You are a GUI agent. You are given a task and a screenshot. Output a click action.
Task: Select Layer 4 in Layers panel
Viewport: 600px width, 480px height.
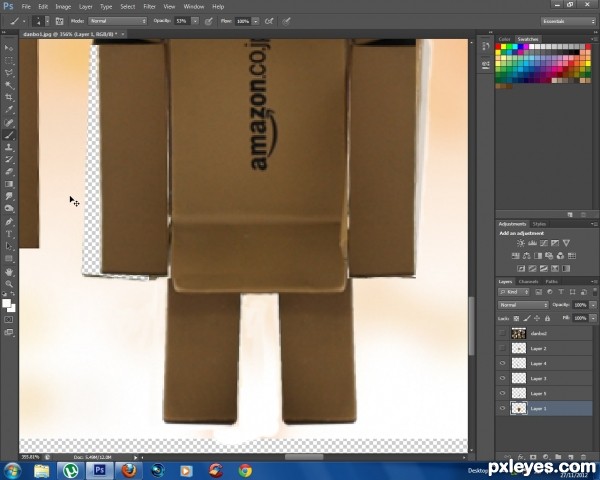click(x=544, y=363)
